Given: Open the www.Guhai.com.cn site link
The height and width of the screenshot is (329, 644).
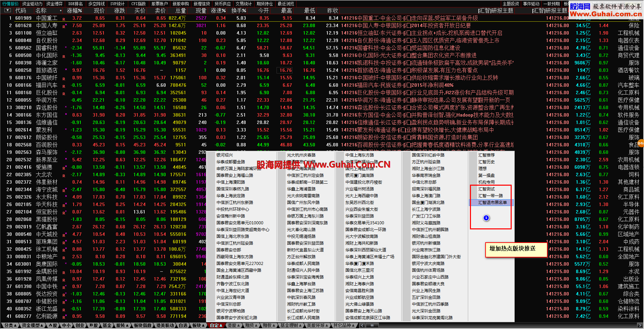Looking at the screenshot, I should click(x=606, y=14).
